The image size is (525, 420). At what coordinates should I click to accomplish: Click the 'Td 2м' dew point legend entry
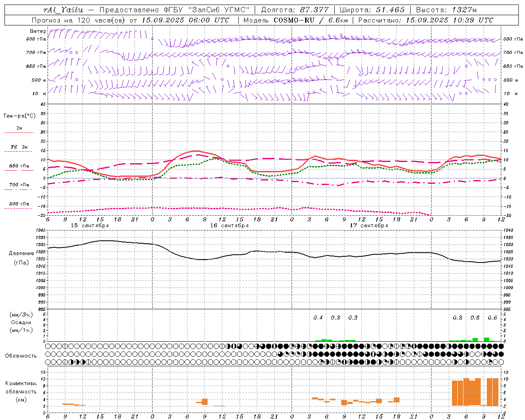pyautogui.click(x=19, y=147)
